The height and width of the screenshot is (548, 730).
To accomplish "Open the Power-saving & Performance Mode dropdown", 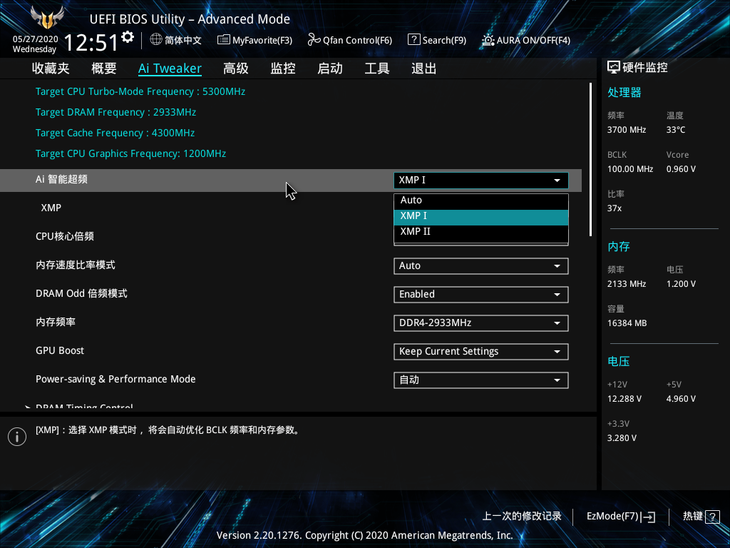I will [x=481, y=380].
